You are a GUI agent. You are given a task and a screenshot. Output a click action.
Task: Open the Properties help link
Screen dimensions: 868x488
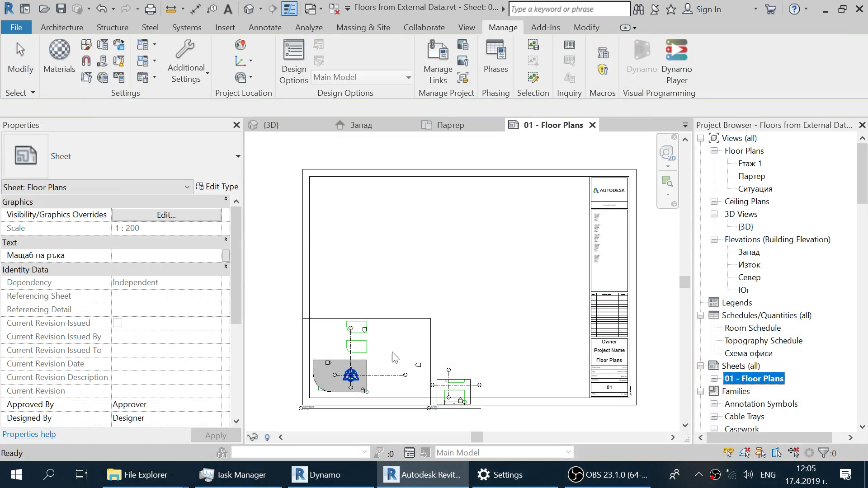(x=29, y=434)
